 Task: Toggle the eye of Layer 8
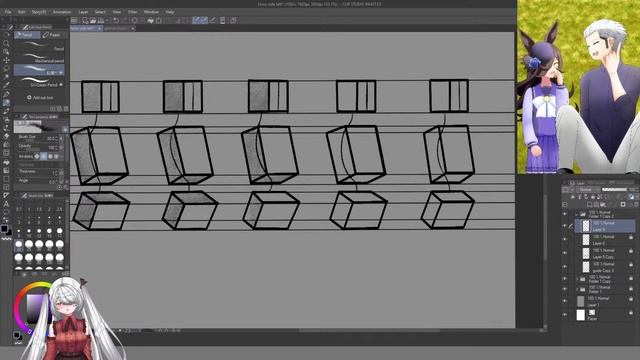click(x=565, y=239)
